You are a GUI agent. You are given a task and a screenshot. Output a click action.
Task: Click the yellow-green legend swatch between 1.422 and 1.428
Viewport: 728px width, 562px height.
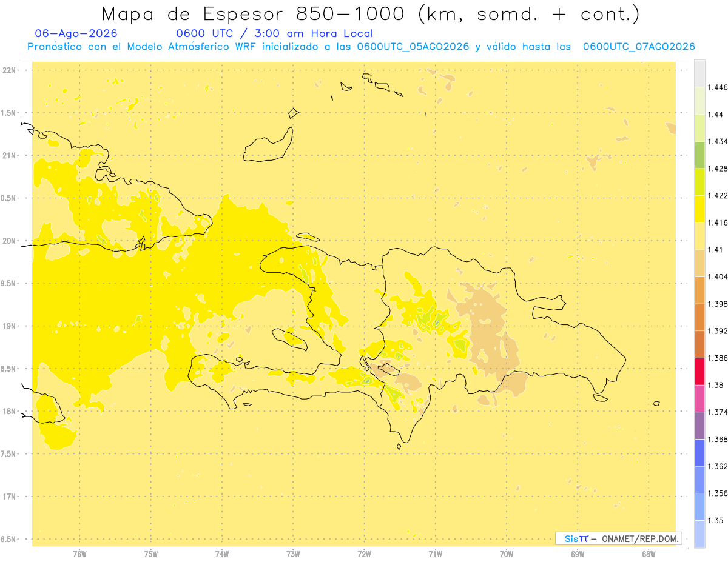point(699,182)
